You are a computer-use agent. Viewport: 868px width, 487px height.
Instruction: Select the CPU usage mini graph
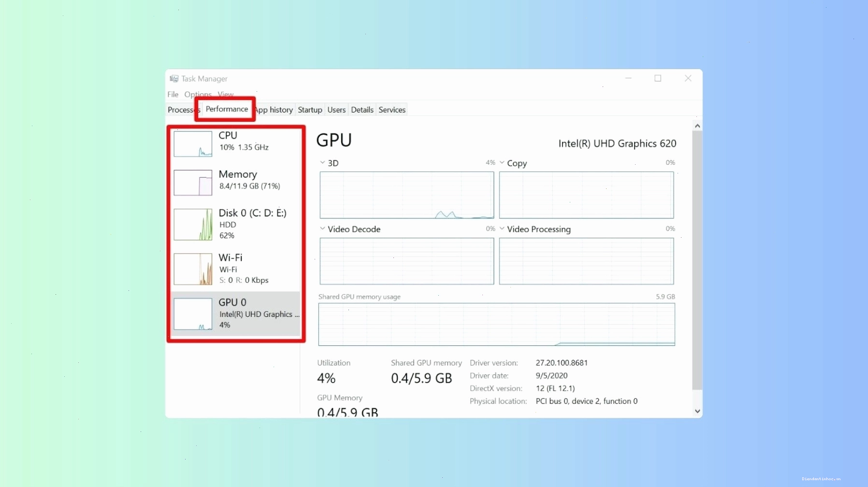click(x=193, y=144)
